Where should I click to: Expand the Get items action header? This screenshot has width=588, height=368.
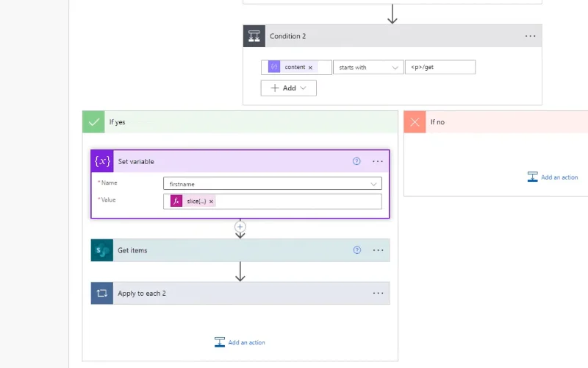tap(240, 250)
